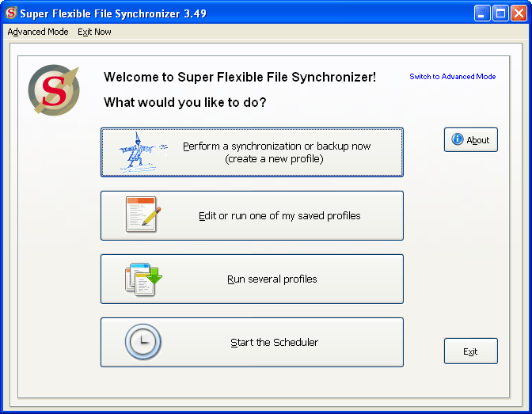The image size is (532, 414).
Task: Follow the Switch to Advanced Mode link
Action: click(452, 76)
